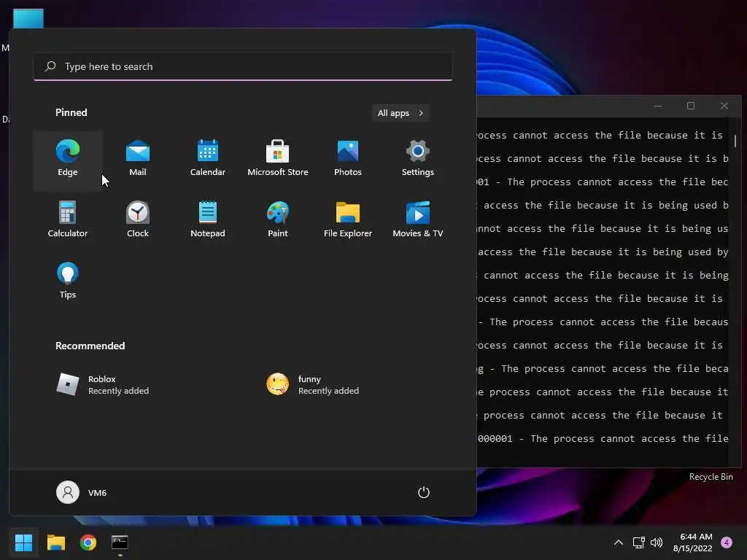Minimize the console window
747x560 pixels.
pos(658,106)
